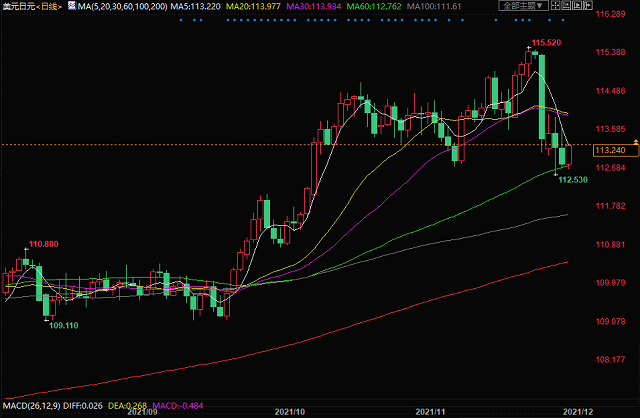Screen dimensions: 640x418
Task: Open the 全部主题 dropdown
Action: pyautogui.click(x=521, y=6)
